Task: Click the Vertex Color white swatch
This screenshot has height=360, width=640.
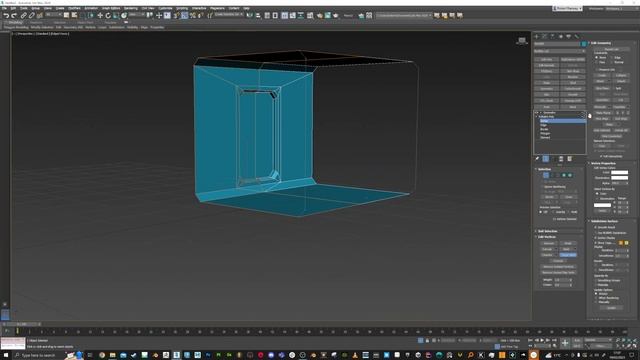Action: pos(620,172)
